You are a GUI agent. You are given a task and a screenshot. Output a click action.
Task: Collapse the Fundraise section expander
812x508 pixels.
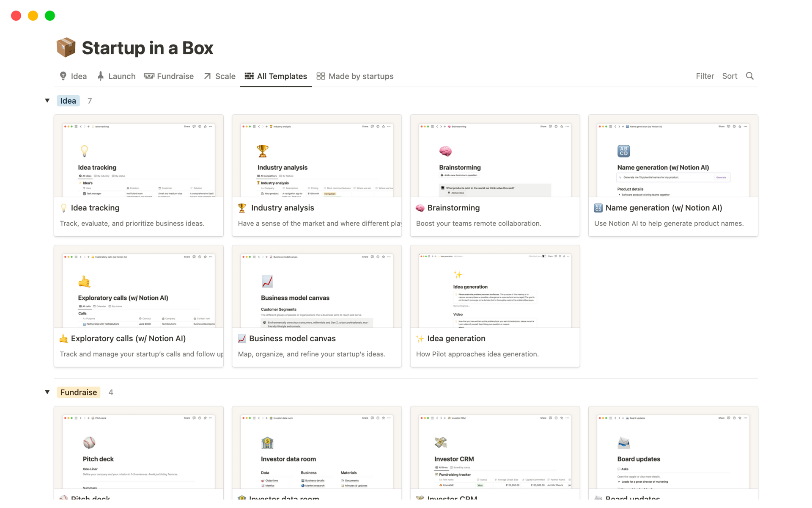48,392
